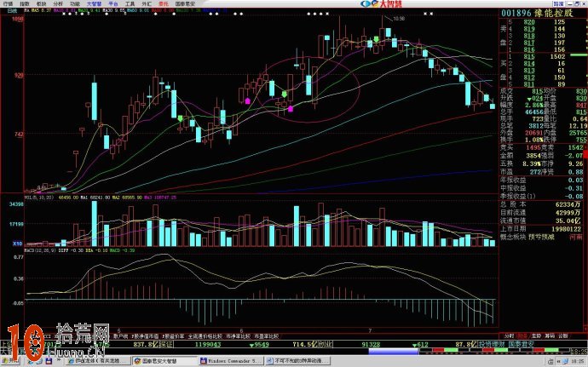Click the VOL(5,10,20) indicator label
The width and height of the screenshot is (588, 367).
[39, 198]
